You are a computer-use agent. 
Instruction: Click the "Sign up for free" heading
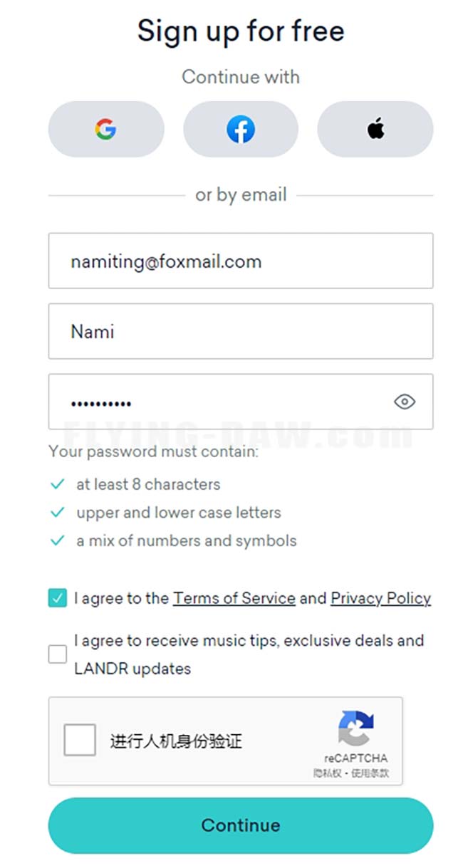click(x=241, y=31)
